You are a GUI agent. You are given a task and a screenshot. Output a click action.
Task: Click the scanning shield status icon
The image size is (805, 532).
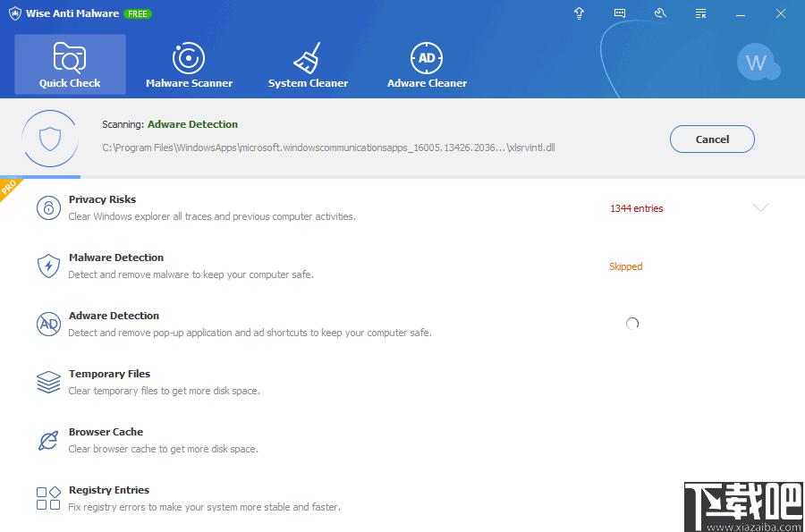coord(50,139)
